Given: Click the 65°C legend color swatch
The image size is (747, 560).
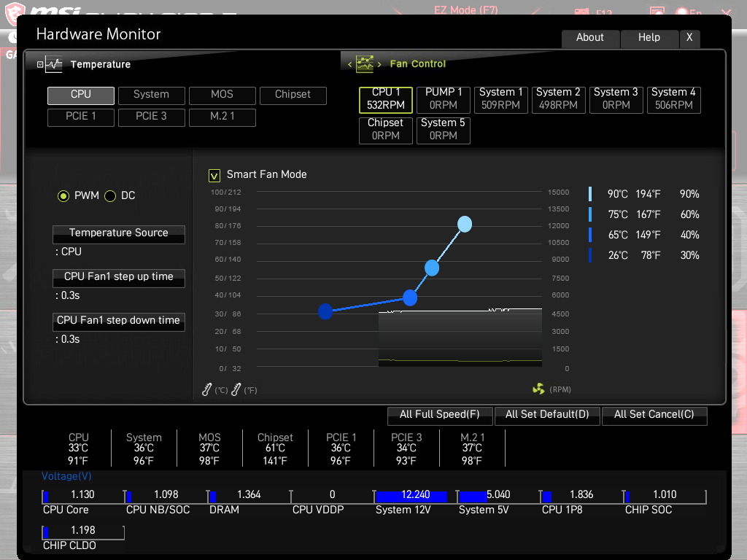Looking at the screenshot, I should [590, 235].
